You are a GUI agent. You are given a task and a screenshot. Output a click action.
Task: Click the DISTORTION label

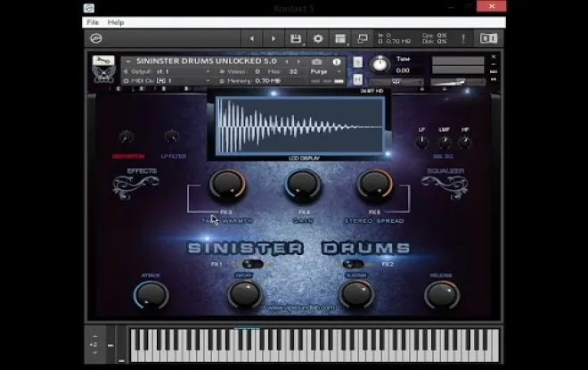pos(128,156)
